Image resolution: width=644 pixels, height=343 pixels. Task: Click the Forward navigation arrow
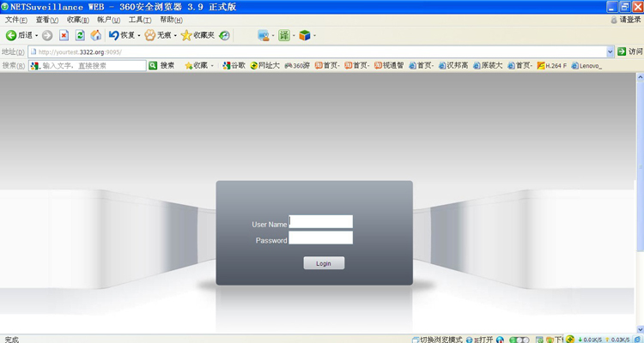tap(47, 35)
